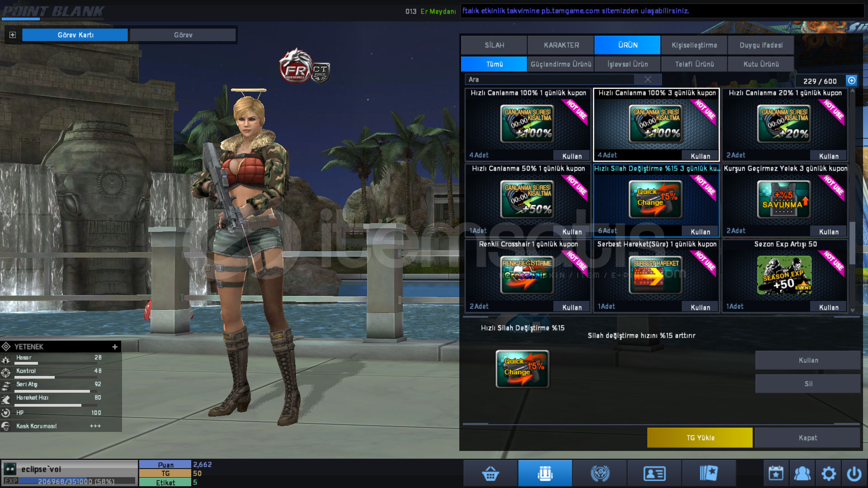Screen dimensions: 868x488
Task: Click TG Yükle button
Action: pyautogui.click(x=700, y=437)
